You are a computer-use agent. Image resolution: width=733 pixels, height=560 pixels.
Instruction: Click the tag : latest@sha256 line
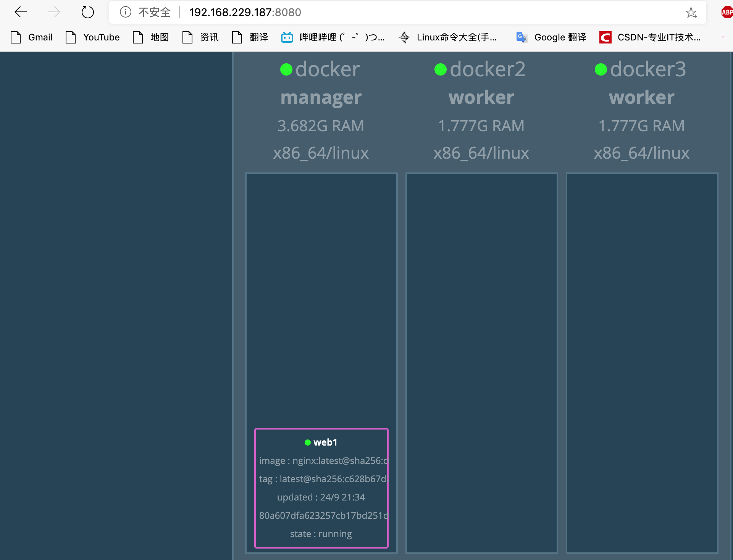pyautogui.click(x=323, y=479)
